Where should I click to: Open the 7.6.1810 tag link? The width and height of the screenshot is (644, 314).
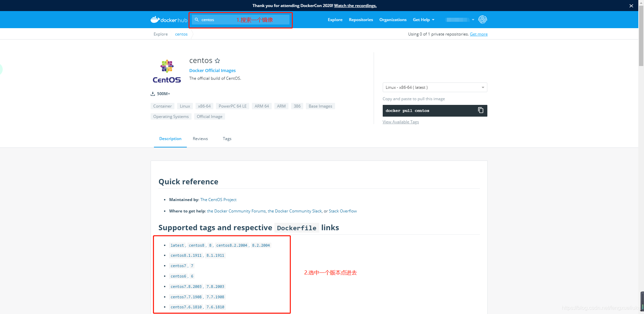[215, 307]
